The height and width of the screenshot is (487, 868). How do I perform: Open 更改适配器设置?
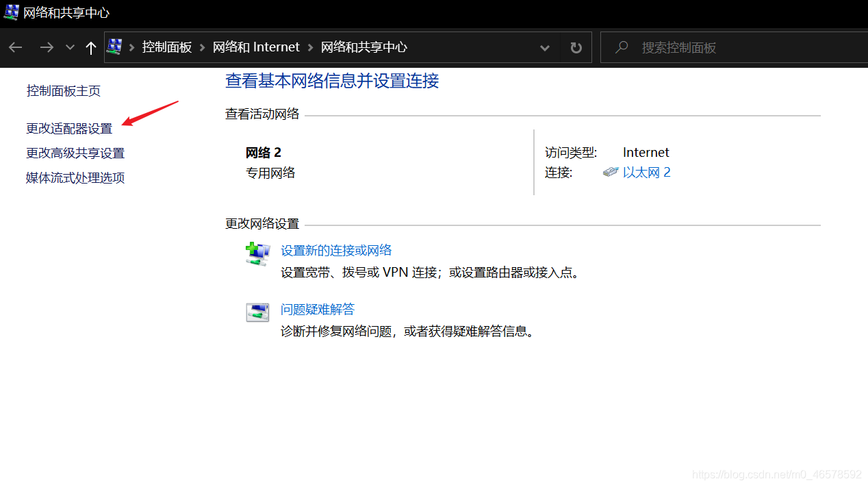point(69,128)
